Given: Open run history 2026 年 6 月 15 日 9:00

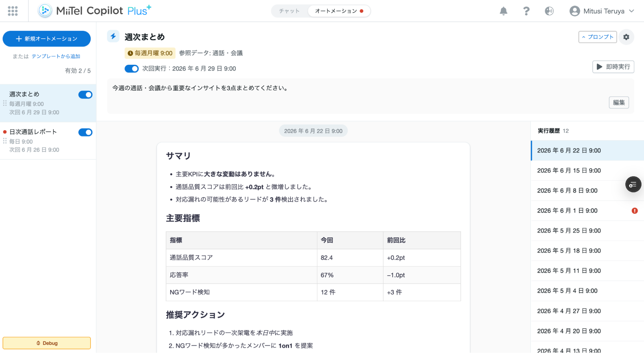Looking at the screenshot, I should (x=587, y=170).
